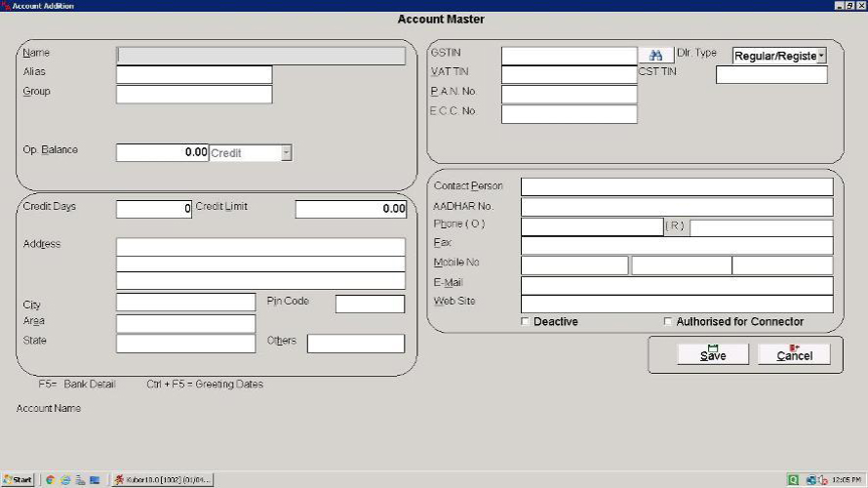Click the E.C.C. No input field
The image size is (868, 488).
pos(569,114)
